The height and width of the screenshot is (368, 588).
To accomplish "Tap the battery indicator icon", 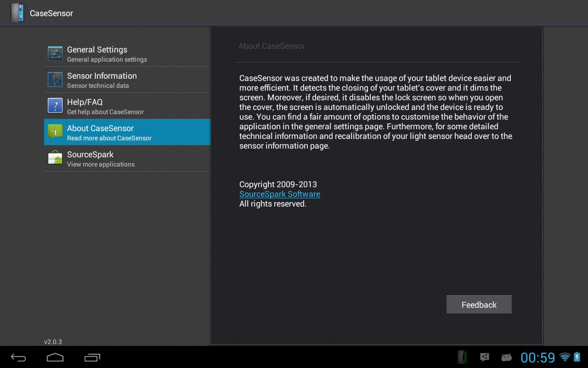I will click(577, 357).
